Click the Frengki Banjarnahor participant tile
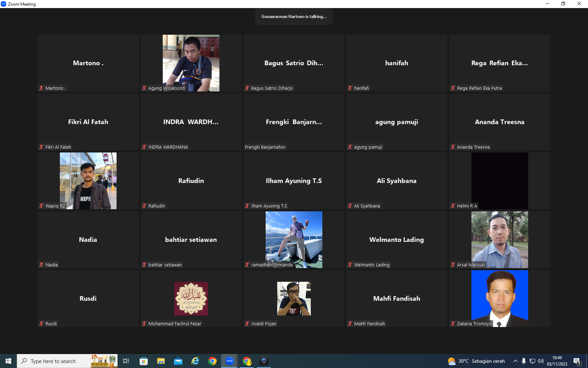The image size is (588, 368). pos(294,122)
